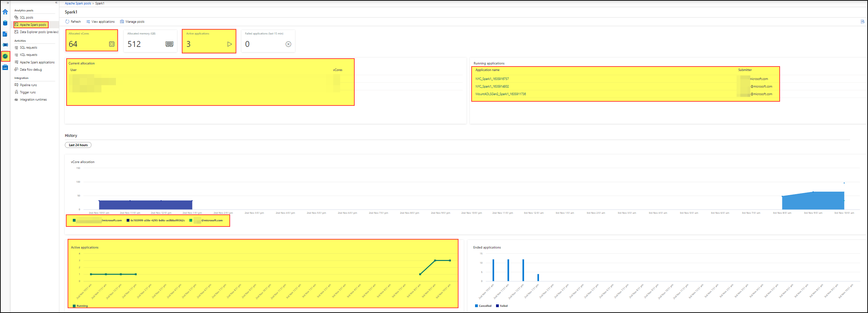The height and width of the screenshot is (313, 868).
Task: Click the Failed applications X icon
Action: point(288,44)
